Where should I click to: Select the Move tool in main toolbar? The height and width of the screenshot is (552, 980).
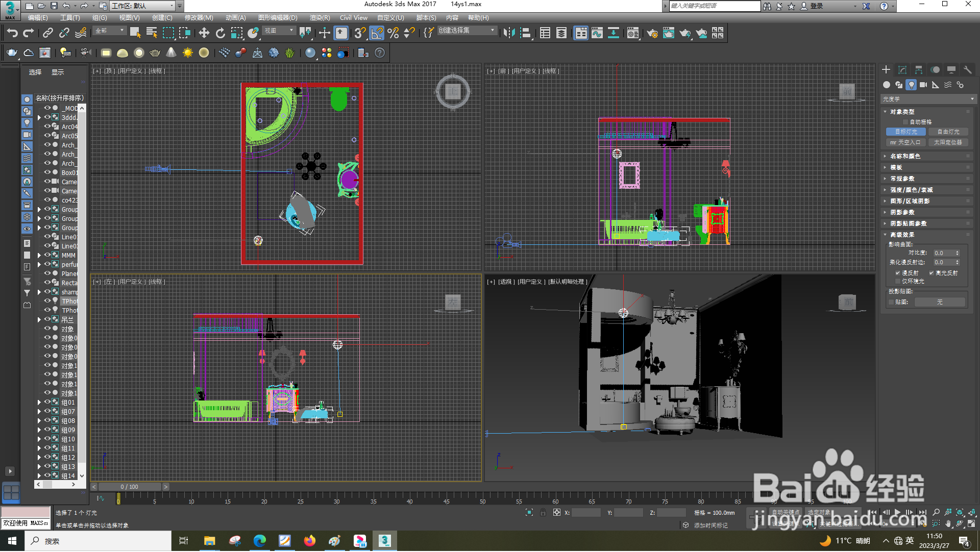pos(204,33)
